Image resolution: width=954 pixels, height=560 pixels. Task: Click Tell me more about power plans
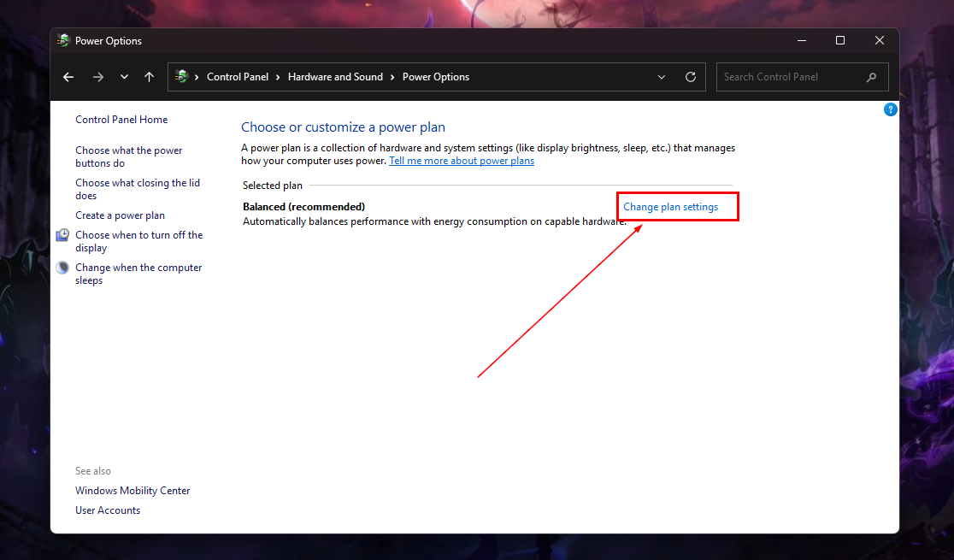461,160
